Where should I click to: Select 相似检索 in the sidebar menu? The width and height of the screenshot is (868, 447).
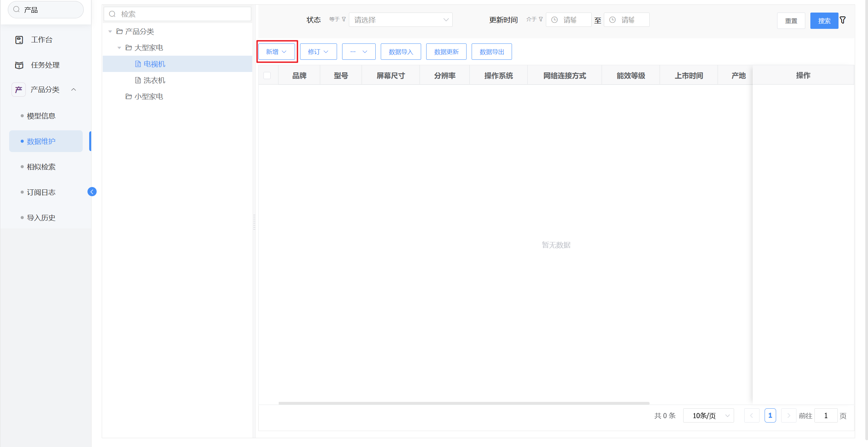point(41,167)
